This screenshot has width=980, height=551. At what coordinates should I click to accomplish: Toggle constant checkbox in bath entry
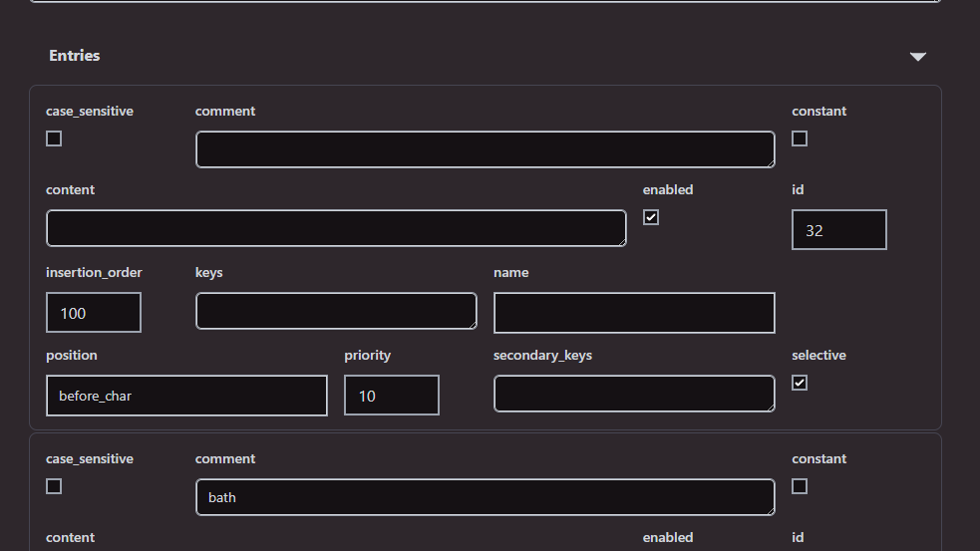click(800, 486)
